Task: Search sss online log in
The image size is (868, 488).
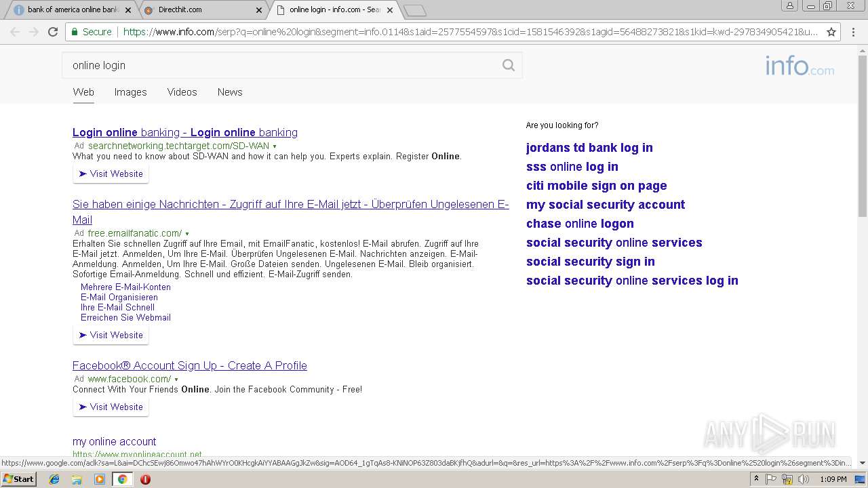Action: pos(572,167)
